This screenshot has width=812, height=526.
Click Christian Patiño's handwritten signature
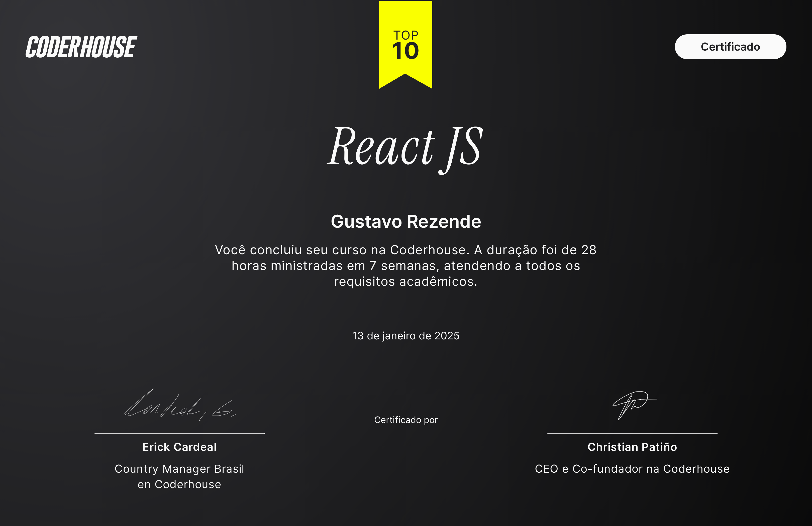point(635,406)
